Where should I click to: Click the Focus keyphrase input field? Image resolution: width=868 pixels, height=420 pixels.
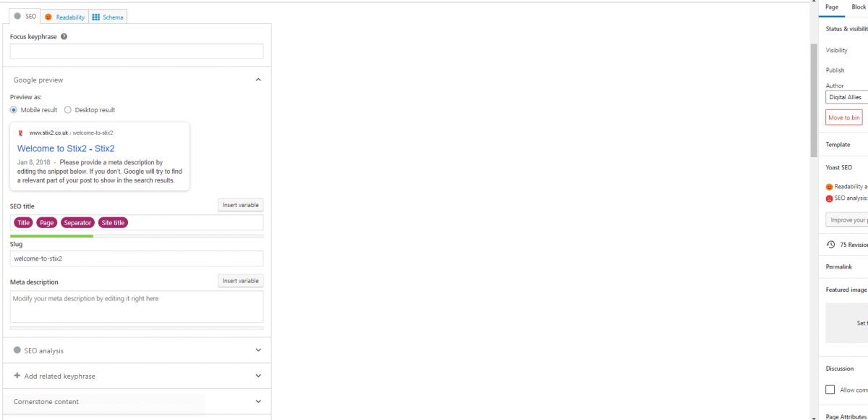pyautogui.click(x=137, y=51)
